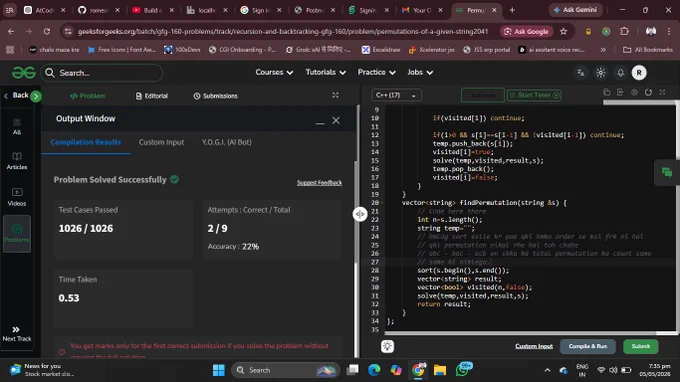Screen dimensions: 680x382
Task: Expand the Practice menu
Action: [x=376, y=72]
